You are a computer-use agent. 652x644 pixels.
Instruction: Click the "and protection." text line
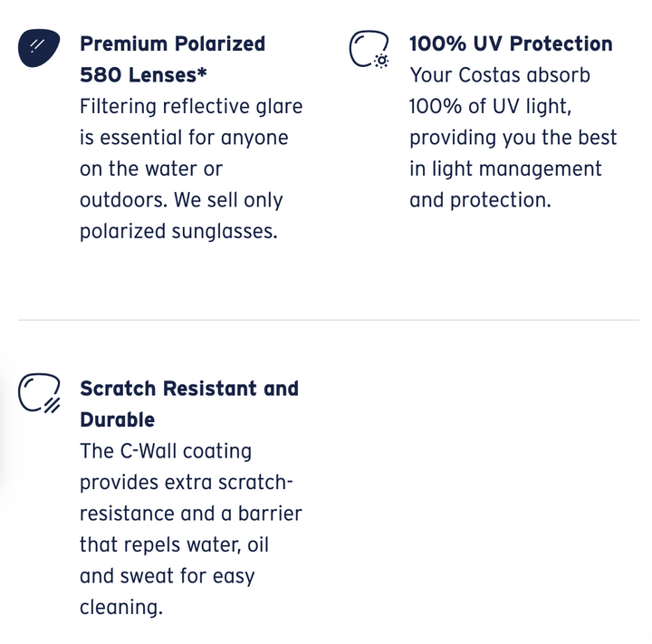(x=480, y=200)
